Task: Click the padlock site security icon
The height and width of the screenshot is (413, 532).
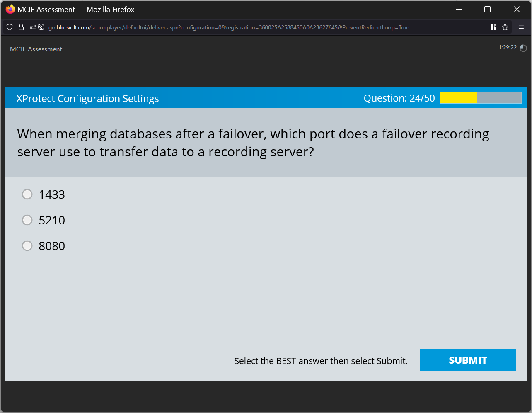Action: [21, 27]
